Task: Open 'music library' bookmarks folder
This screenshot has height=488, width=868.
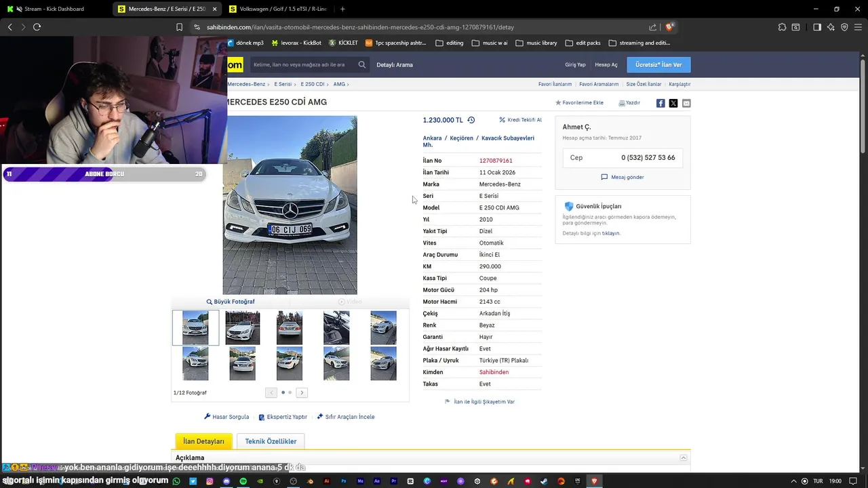Action: click(536, 43)
